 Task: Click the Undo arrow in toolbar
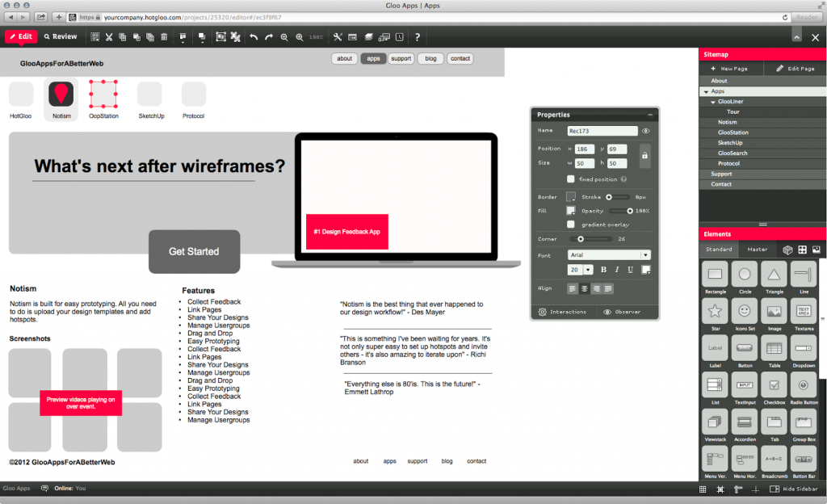252,36
